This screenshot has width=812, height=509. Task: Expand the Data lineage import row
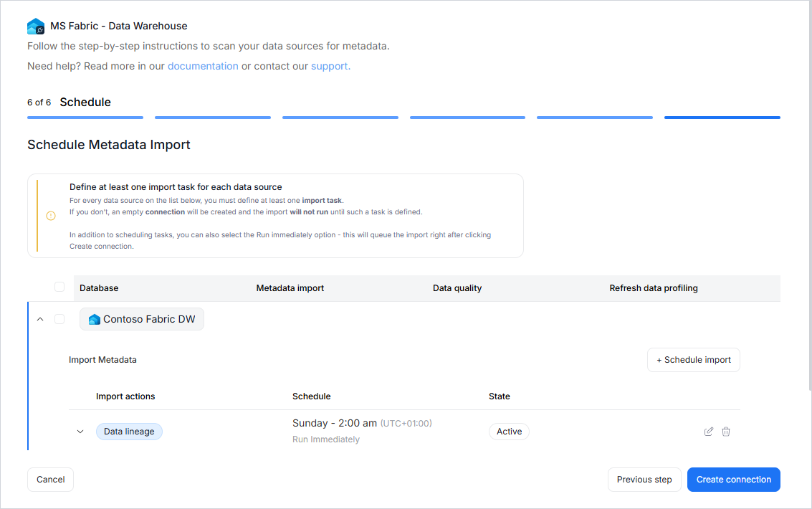80,432
